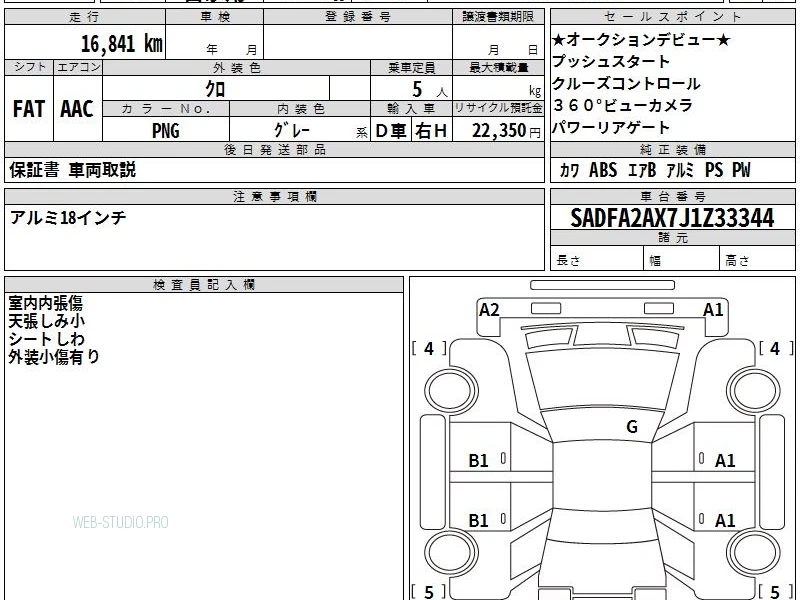This screenshot has width=800, height=600.
Task: Click the 高さ dimension cell
Action: [x=758, y=259]
